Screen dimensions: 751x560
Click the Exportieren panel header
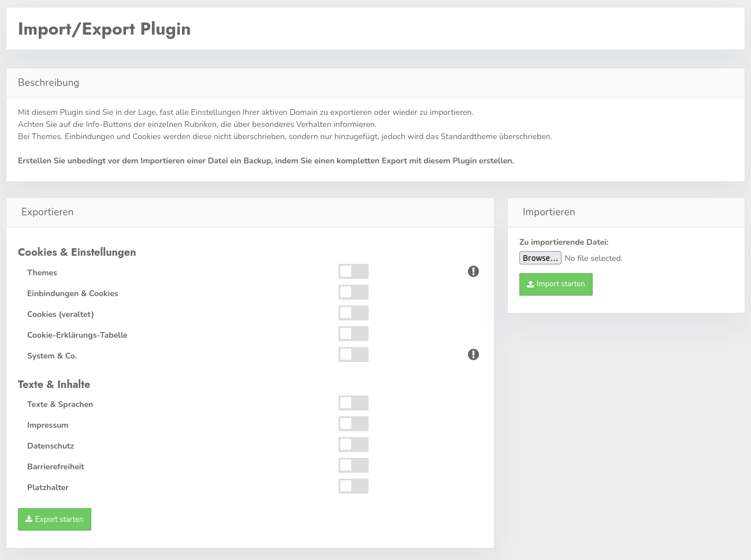pyautogui.click(x=47, y=212)
